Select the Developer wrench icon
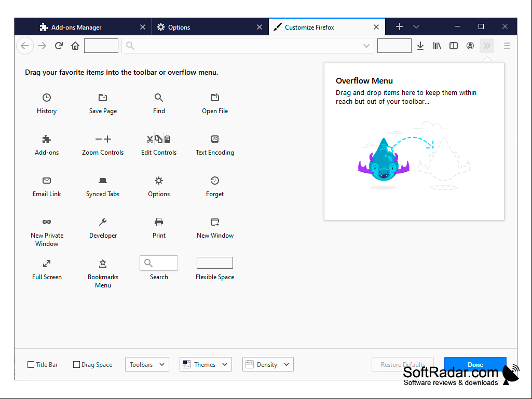Image resolution: width=532 pixels, height=399 pixels. 103,222
